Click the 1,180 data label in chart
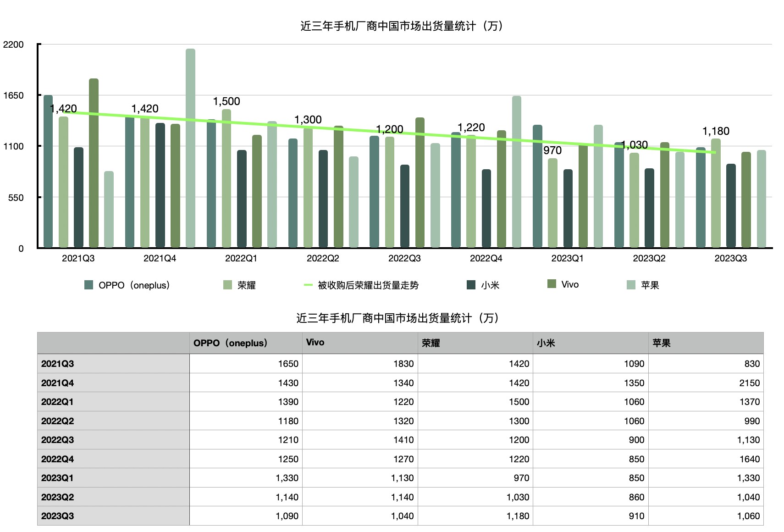 pyautogui.click(x=716, y=131)
